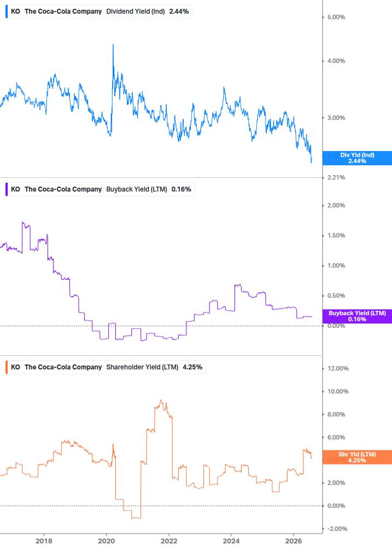Click the purple Buyback Yield (LTM) 0.16% axis tag

[357, 316]
